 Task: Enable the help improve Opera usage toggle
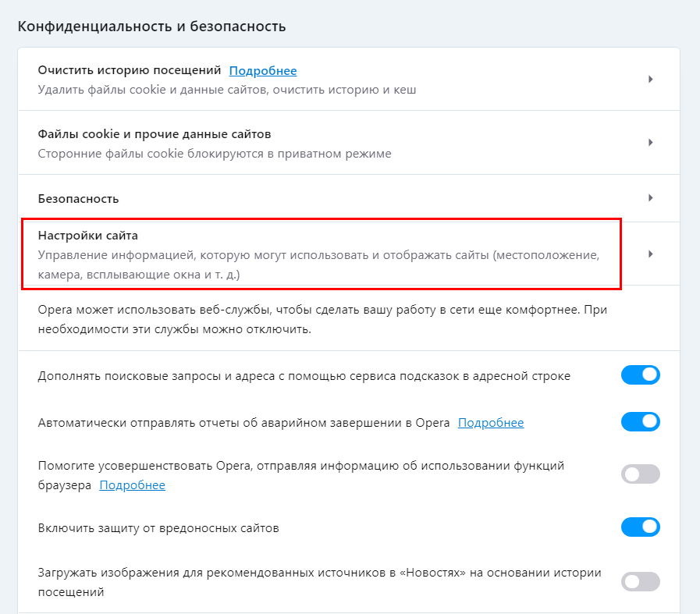(640, 474)
